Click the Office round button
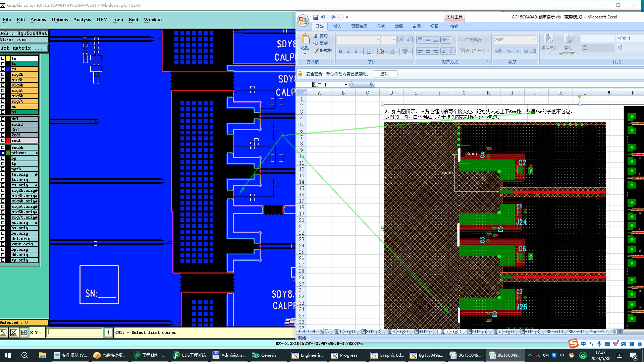 tap(303, 21)
